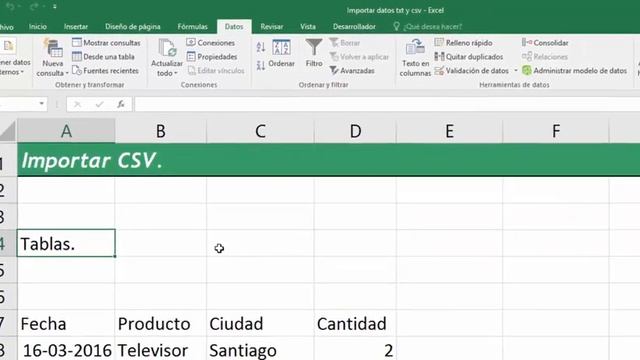640x360 pixels.
Task: Click Mostrar consultas icon
Action: 77,42
